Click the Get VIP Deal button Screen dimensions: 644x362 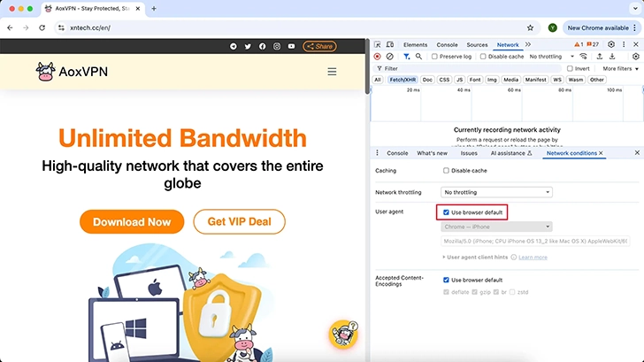pos(239,222)
